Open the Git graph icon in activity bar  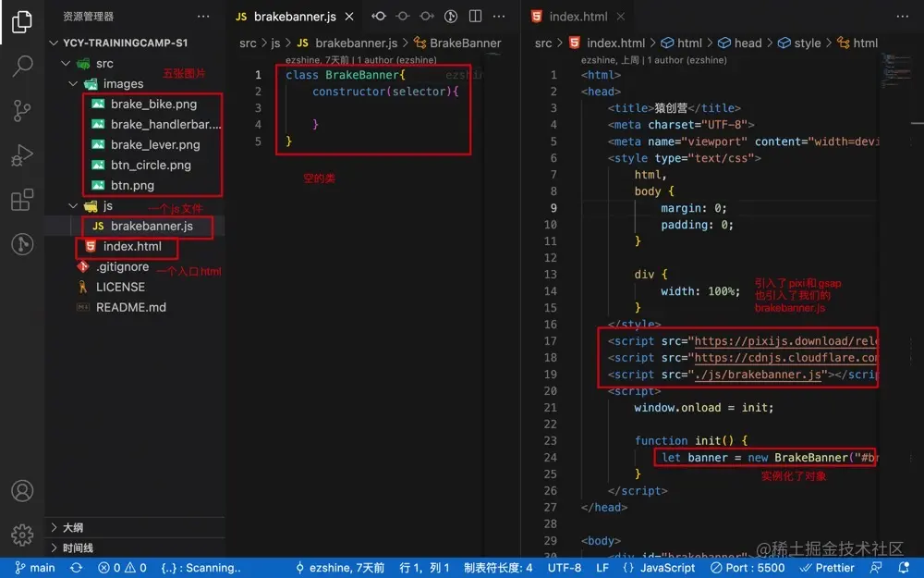coord(22,243)
